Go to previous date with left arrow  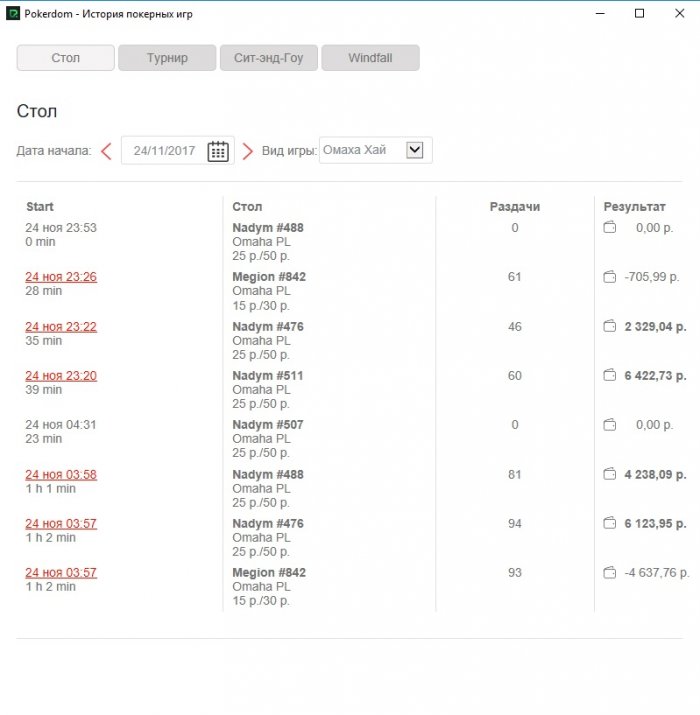click(x=106, y=151)
